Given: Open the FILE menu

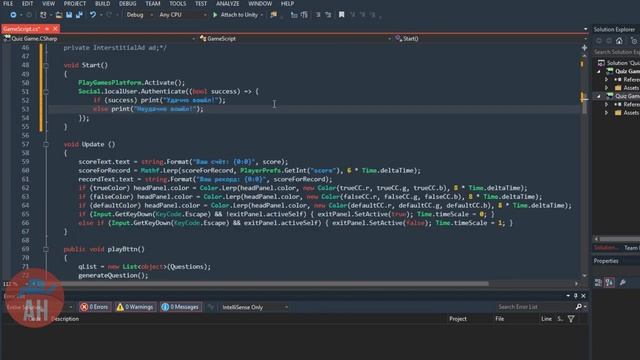Looking at the screenshot, I should click(8, 4).
